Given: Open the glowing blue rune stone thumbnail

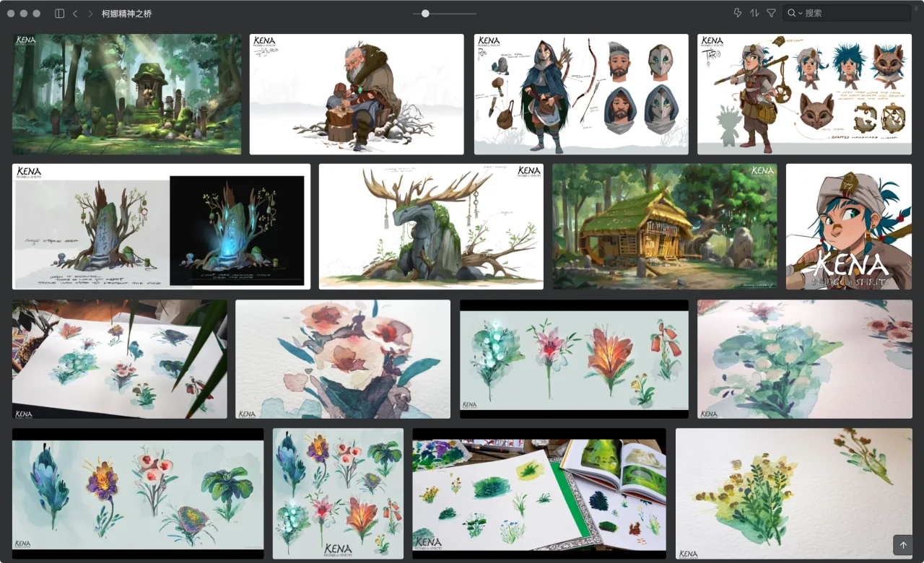Looking at the screenshot, I should pyautogui.click(x=161, y=227).
